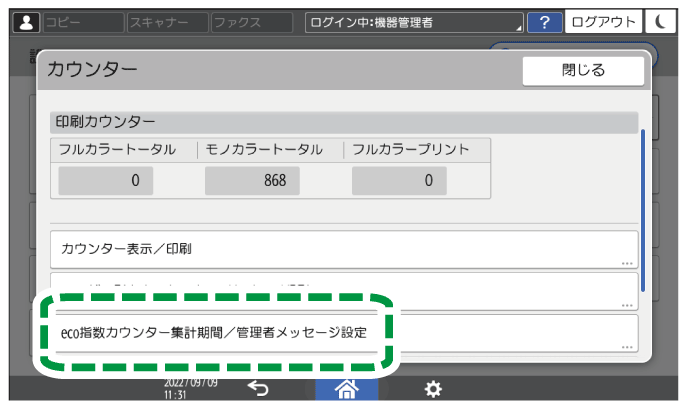Select the フルカラープリント value 0
This screenshot has height=411, width=690.
[x=399, y=180]
